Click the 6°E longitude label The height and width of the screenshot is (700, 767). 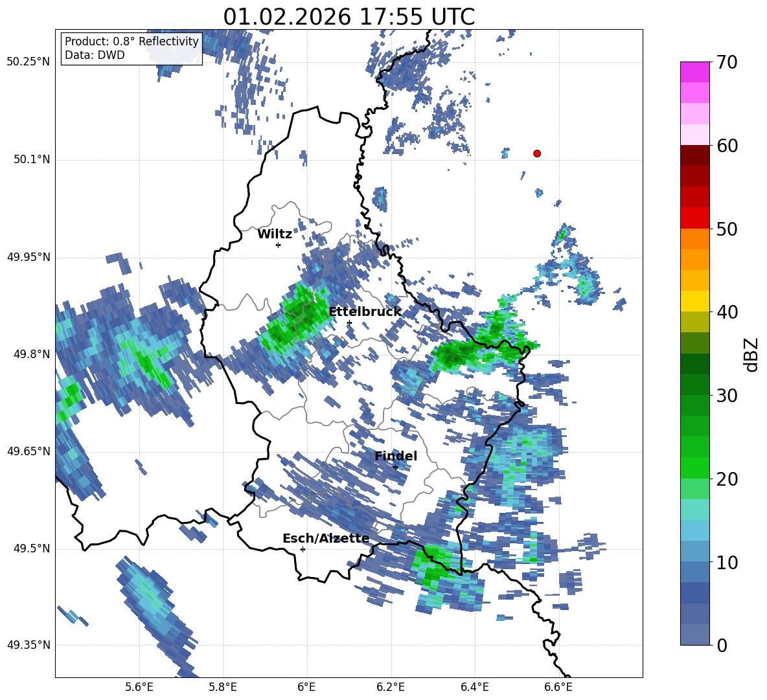(x=306, y=687)
